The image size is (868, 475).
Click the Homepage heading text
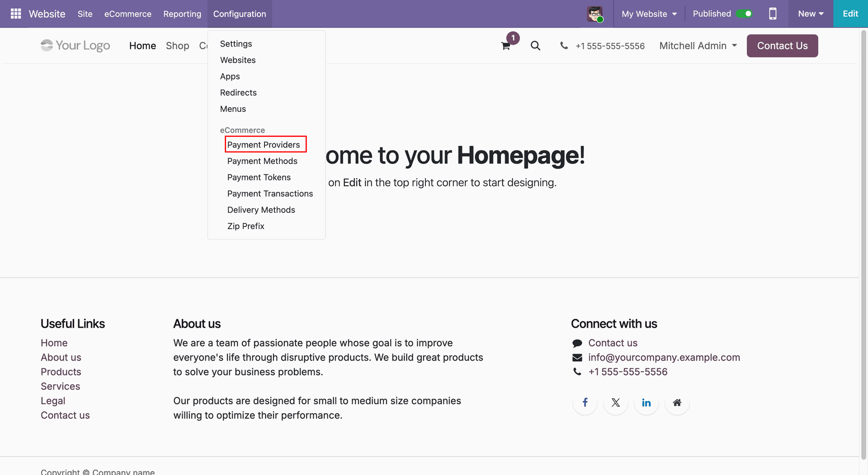click(521, 155)
